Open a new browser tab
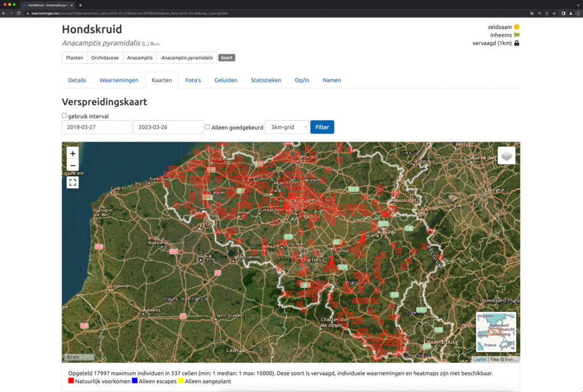 pos(80,5)
